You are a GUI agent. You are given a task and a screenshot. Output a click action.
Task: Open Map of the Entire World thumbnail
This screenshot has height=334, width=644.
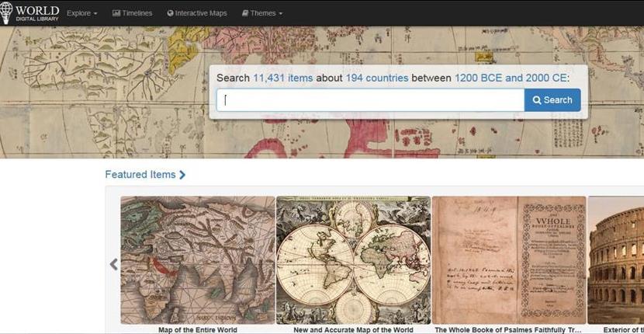198,259
